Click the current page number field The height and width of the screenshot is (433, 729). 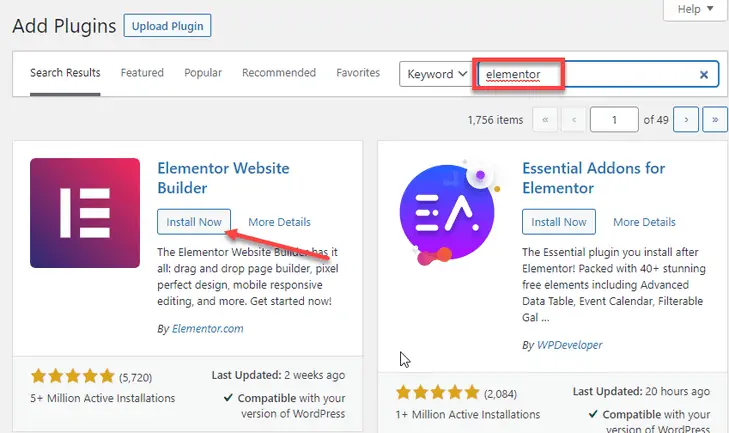(614, 120)
